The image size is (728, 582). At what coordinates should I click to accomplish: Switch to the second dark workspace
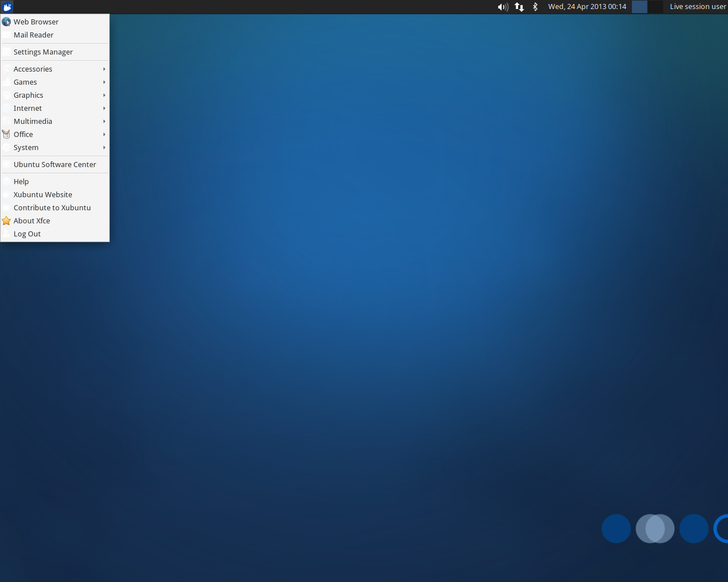tap(655, 7)
